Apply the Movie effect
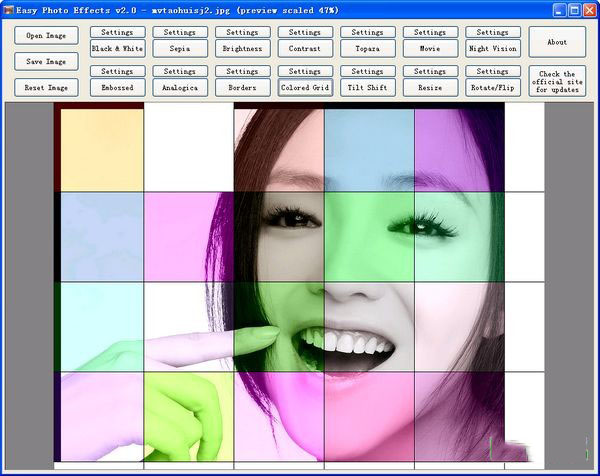 [x=430, y=49]
